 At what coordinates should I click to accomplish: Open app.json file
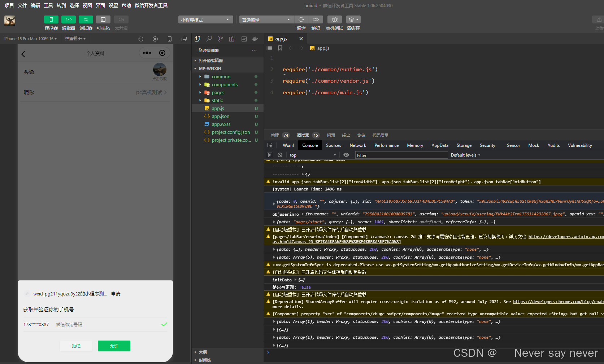tap(227, 116)
